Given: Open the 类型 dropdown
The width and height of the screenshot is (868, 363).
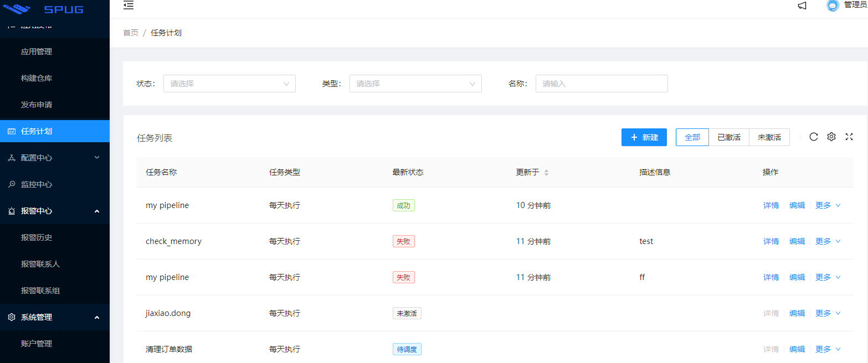Looking at the screenshot, I should click(x=415, y=83).
